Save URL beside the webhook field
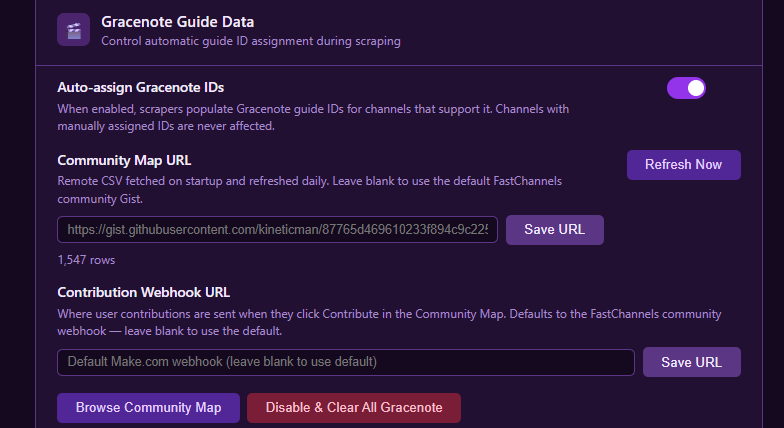 (692, 362)
